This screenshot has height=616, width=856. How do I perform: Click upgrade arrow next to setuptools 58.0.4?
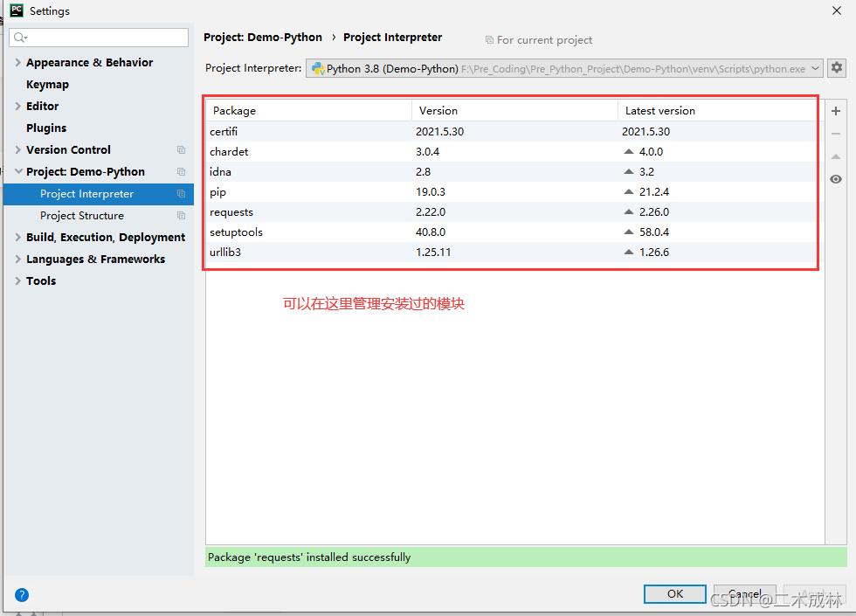pos(628,232)
